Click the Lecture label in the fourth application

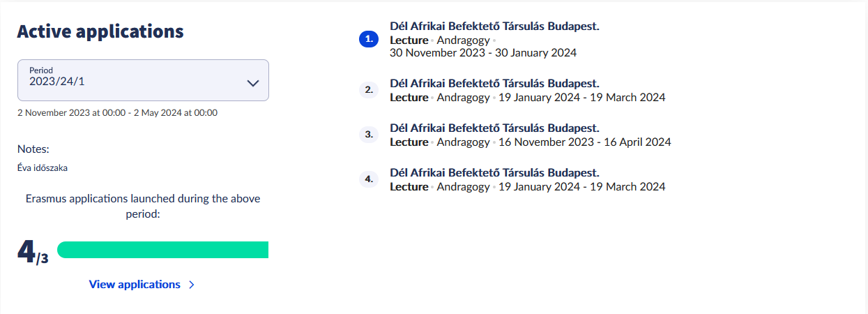click(x=409, y=187)
